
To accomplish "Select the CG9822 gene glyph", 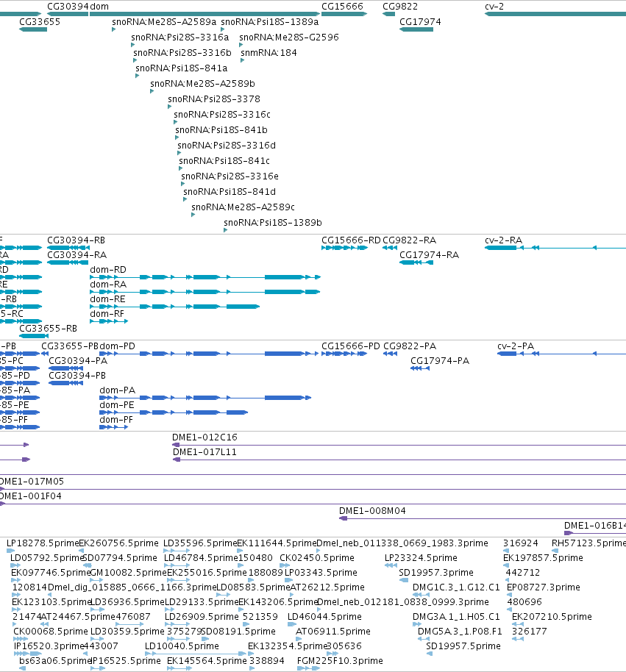I will [389, 14].
